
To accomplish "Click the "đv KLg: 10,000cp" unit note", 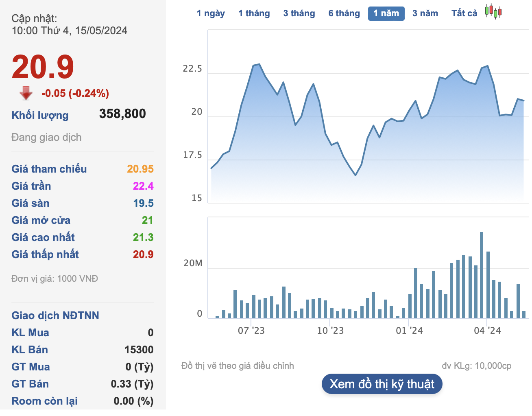I will tap(477, 366).
